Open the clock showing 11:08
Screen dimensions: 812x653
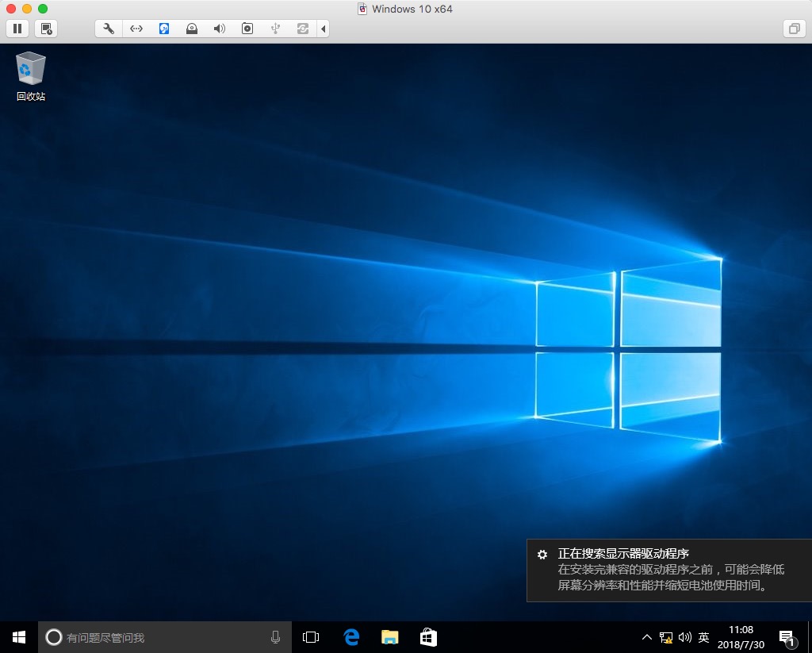[x=741, y=637]
